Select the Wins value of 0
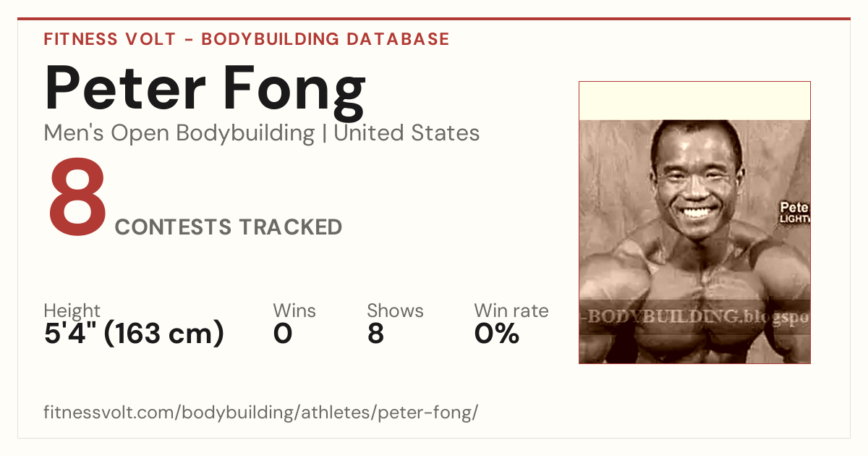Viewport: 868px width, 456px height. click(x=283, y=334)
